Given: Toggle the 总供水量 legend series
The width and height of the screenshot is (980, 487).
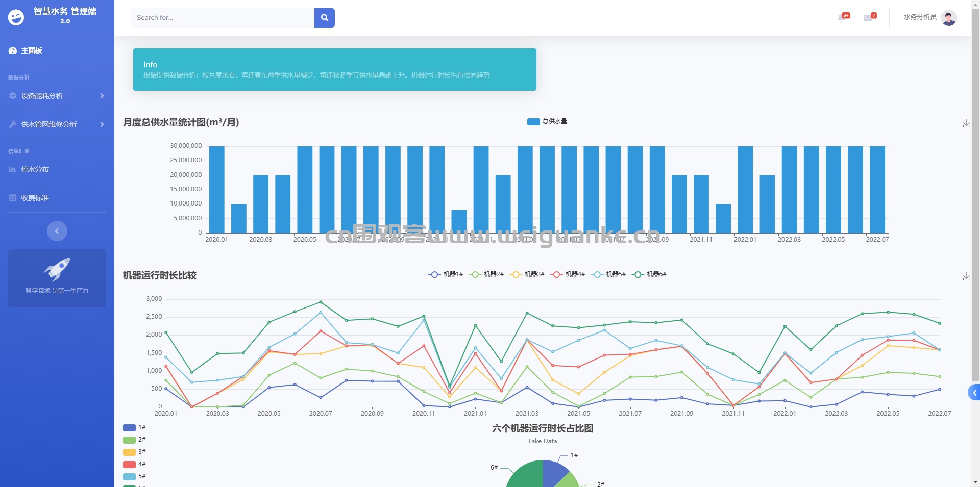Looking at the screenshot, I should 547,121.
